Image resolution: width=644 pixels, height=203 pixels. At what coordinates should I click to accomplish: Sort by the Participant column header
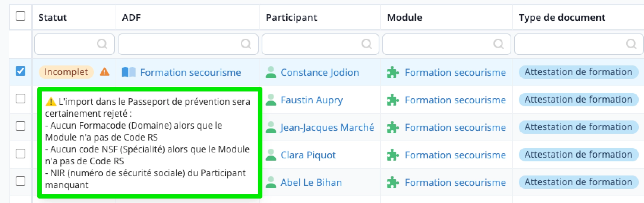point(291,17)
